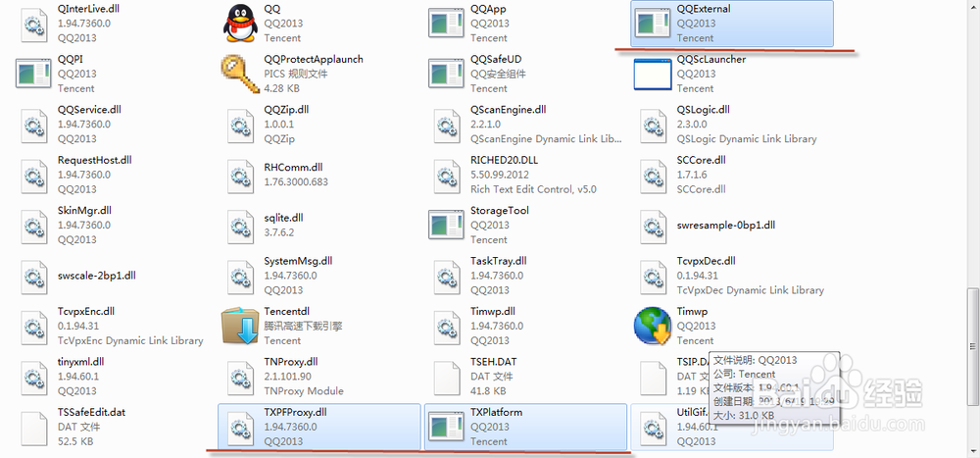
Task: Click the file name sqlite.dll
Action: coord(286,218)
